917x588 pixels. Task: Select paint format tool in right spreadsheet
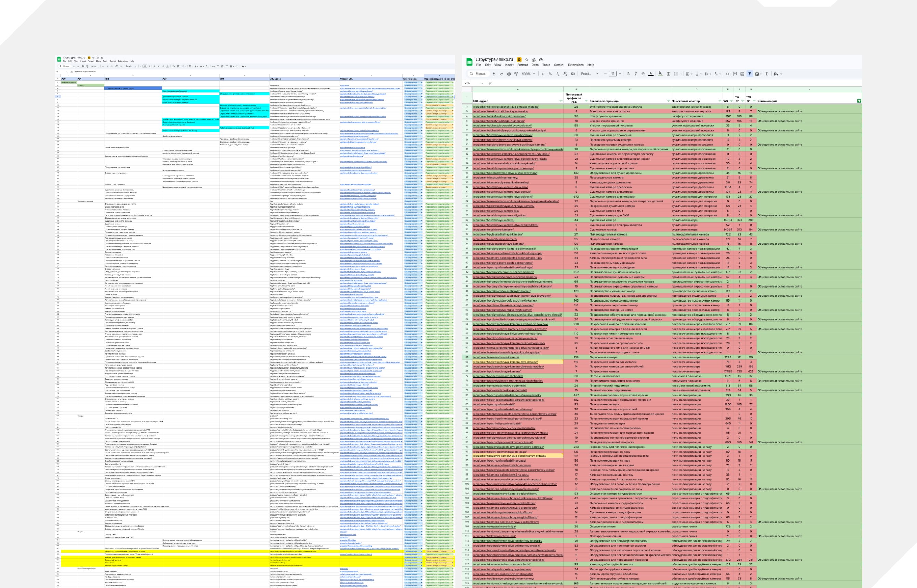click(x=516, y=74)
